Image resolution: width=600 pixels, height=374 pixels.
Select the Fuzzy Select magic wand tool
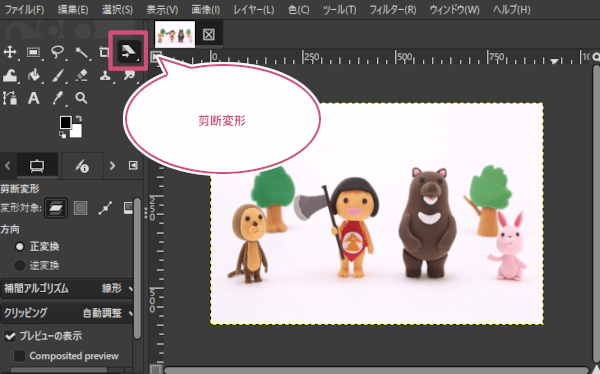tap(82, 52)
